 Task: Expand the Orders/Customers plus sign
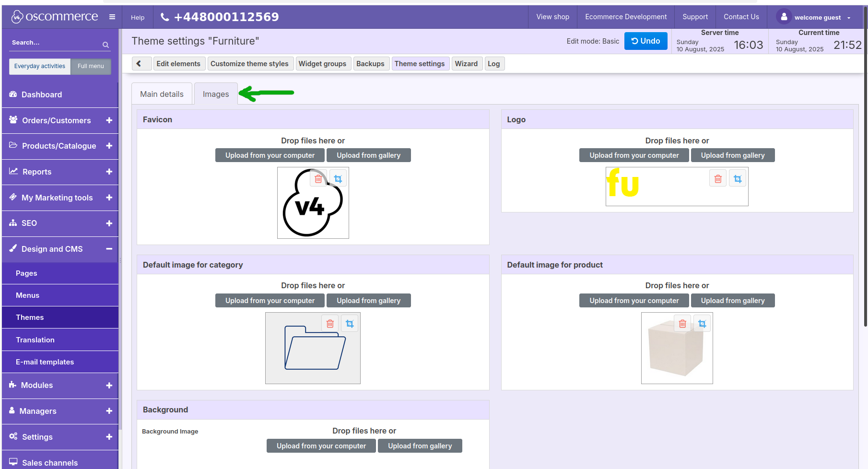coord(109,120)
